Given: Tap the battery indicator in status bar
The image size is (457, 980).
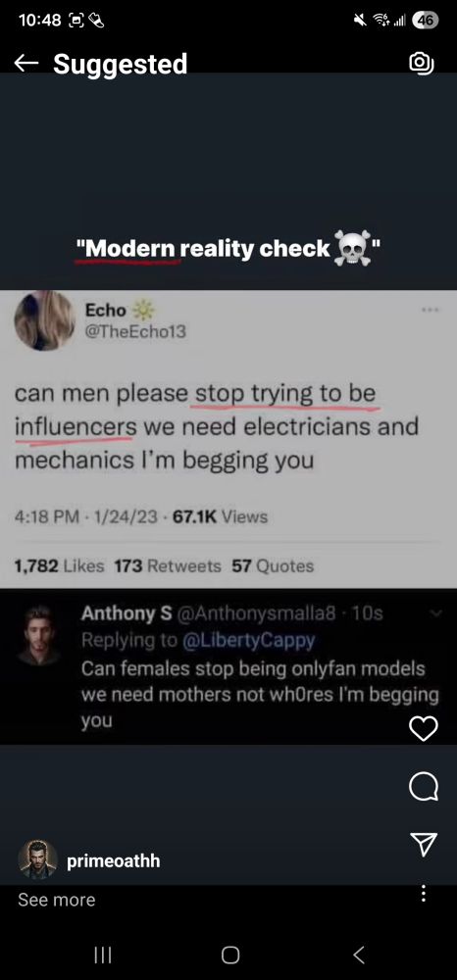Looking at the screenshot, I should pyautogui.click(x=426, y=21).
